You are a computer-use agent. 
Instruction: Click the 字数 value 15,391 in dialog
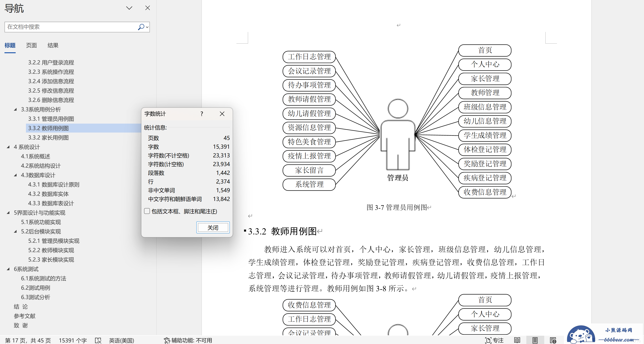pos(221,147)
